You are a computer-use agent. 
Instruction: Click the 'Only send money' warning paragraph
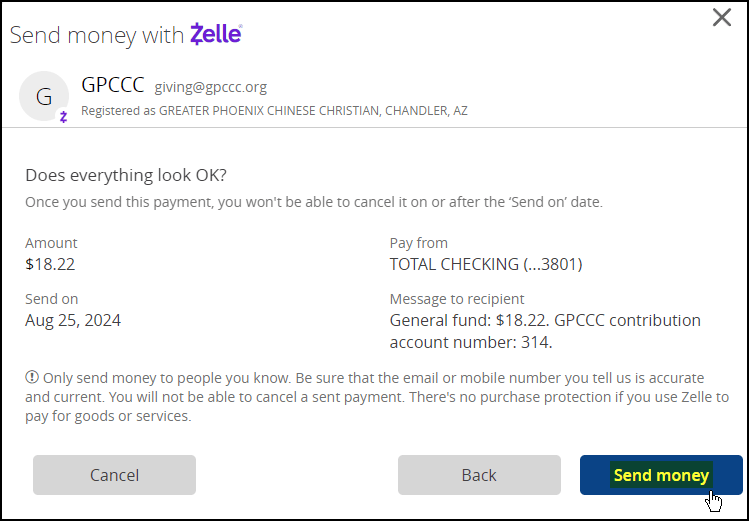(377, 397)
